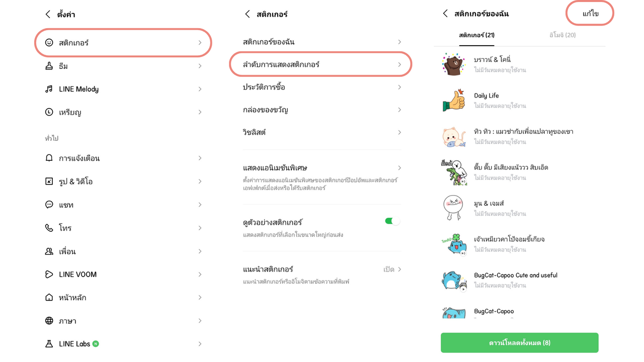
Task: Go back from สติกเกอร์ของฉัน screen
Action: [x=445, y=14]
